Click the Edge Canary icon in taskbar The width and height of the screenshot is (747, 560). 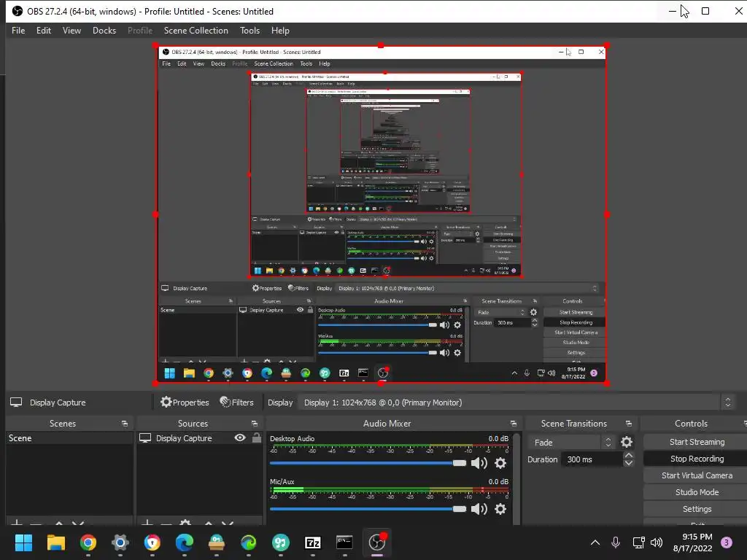[x=248, y=542]
